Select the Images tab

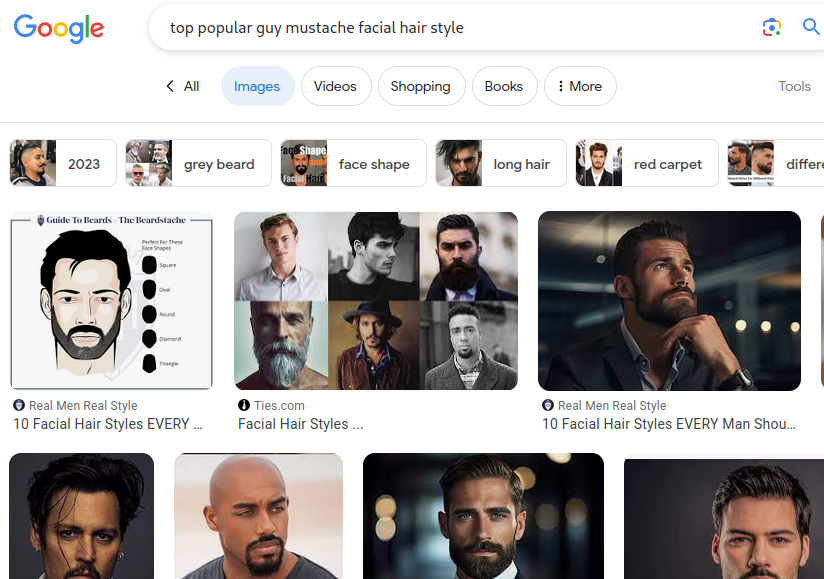coord(257,86)
